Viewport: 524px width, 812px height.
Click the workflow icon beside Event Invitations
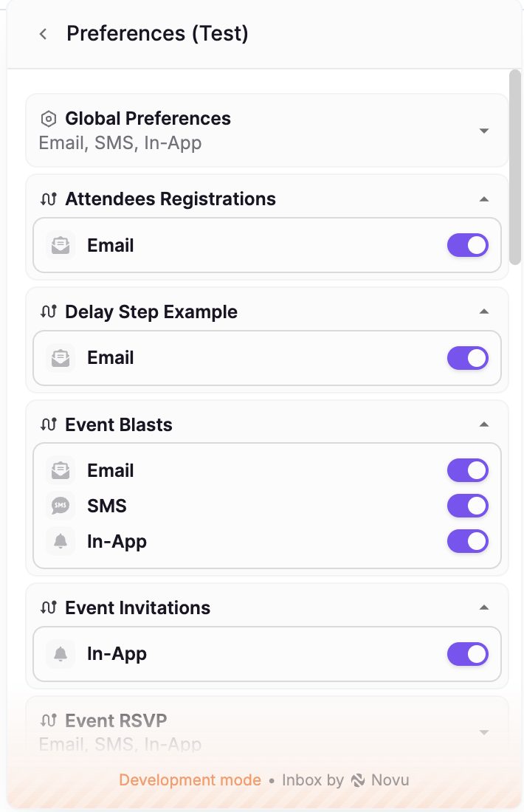[x=49, y=607]
